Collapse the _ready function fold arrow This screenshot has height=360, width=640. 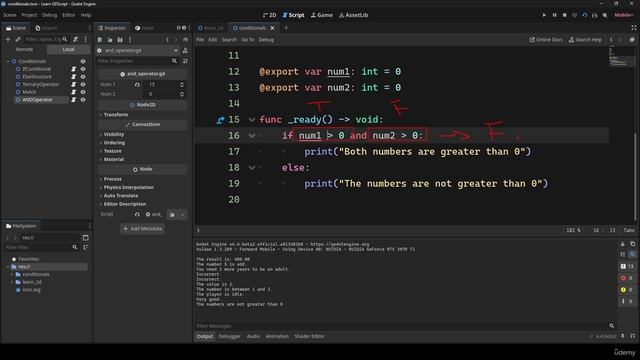click(252, 120)
